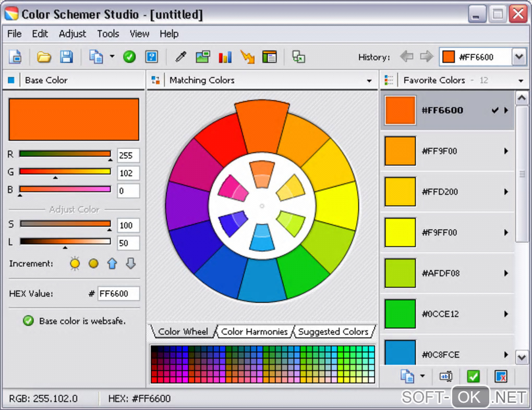Image resolution: width=532 pixels, height=410 pixels.
Task: Click the B blue channel slider
Action: click(x=65, y=189)
